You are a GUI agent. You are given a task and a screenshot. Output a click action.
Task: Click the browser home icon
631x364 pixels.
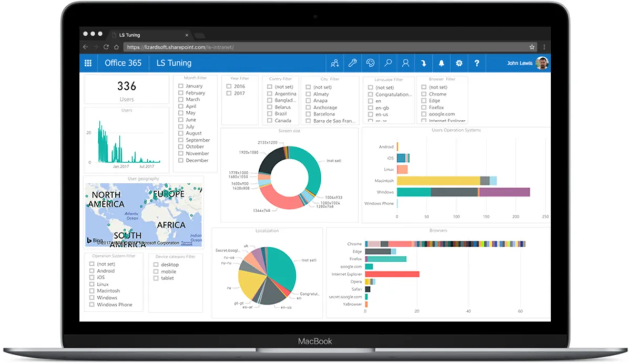tap(116, 47)
